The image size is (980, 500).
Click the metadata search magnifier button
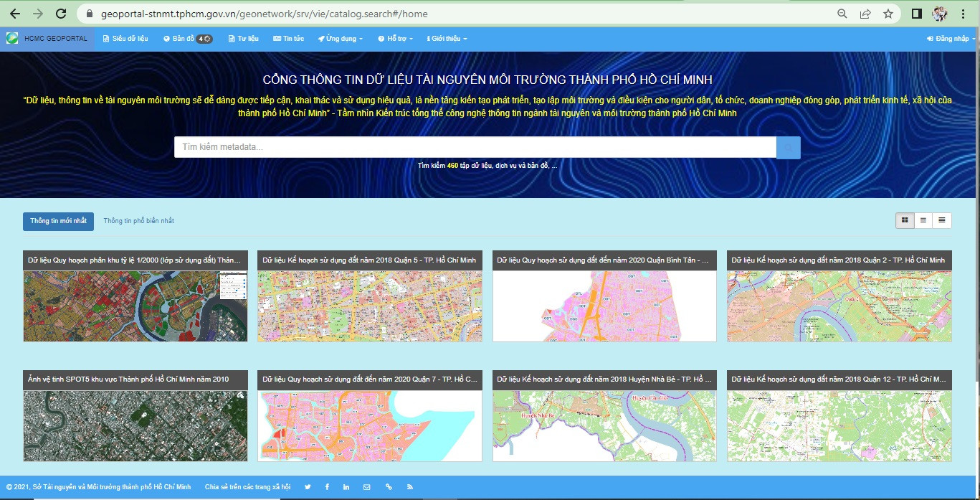788,148
